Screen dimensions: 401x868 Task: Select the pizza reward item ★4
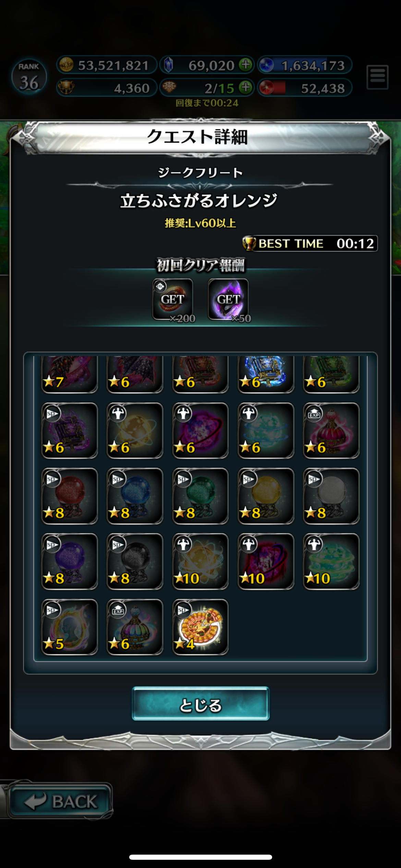point(200,627)
